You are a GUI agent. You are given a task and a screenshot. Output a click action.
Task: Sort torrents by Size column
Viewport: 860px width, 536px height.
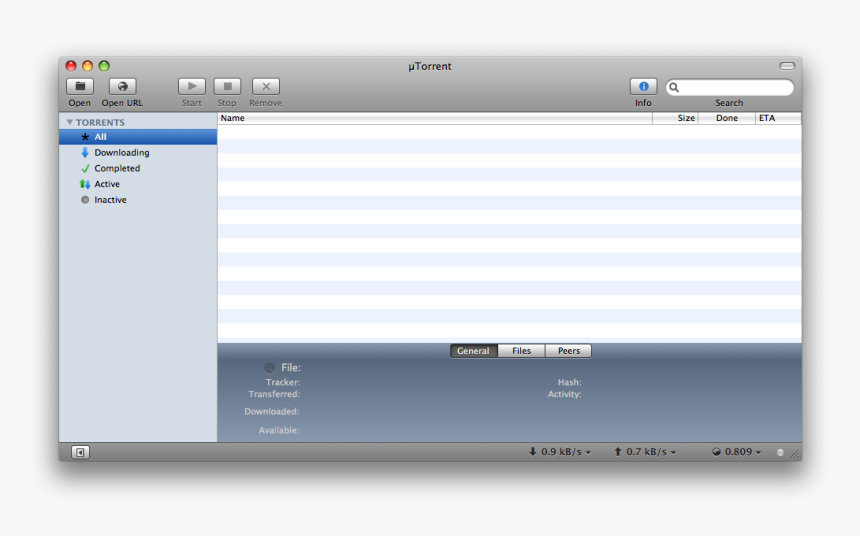675,118
